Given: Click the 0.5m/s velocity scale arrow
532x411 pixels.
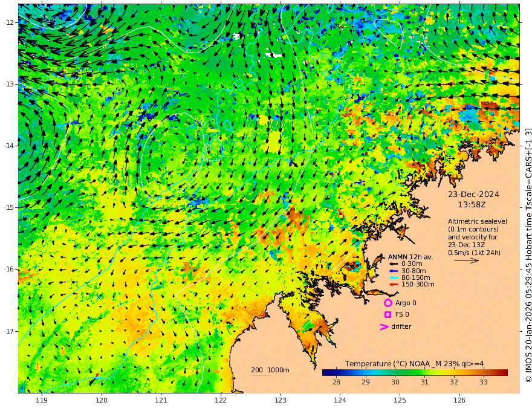Looking at the screenshot, I should coord(467,261).
